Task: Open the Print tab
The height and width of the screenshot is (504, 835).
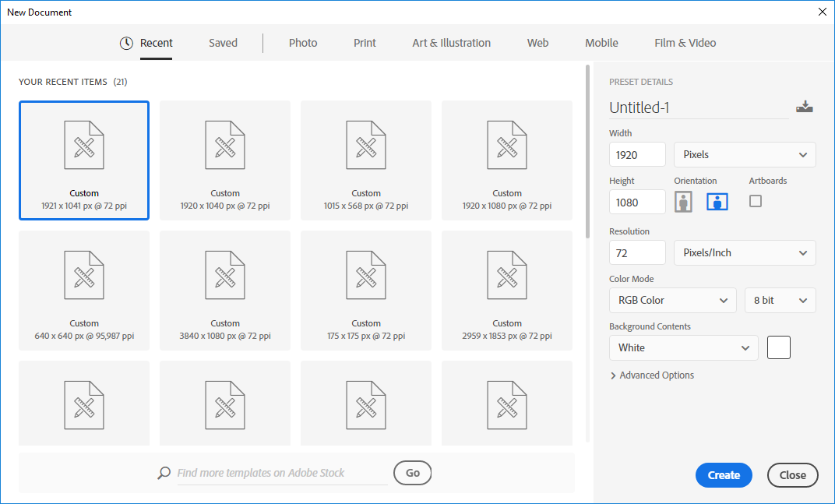Action: coord(365,43)
